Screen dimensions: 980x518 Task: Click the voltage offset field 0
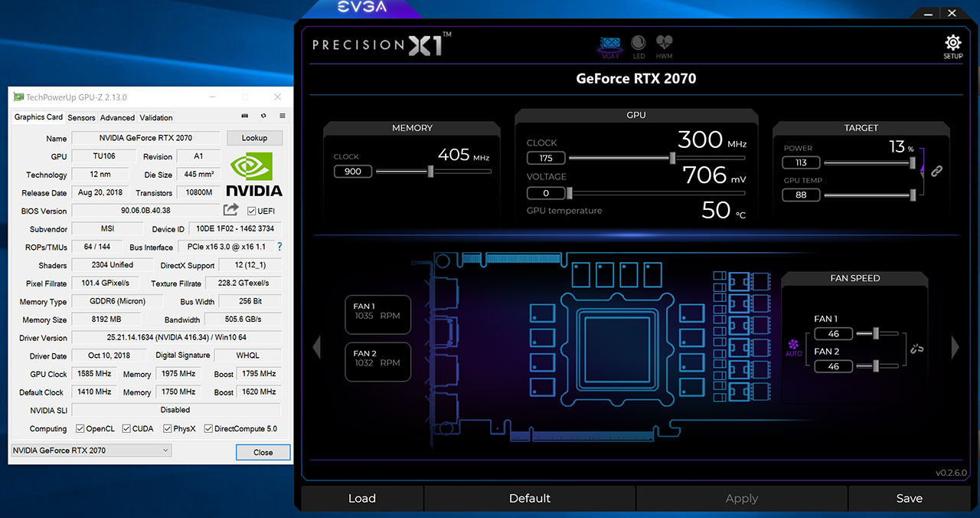point(546,193)
